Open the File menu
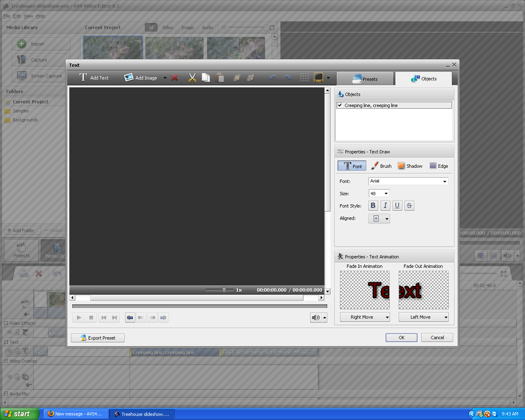 tap(7, 16)
